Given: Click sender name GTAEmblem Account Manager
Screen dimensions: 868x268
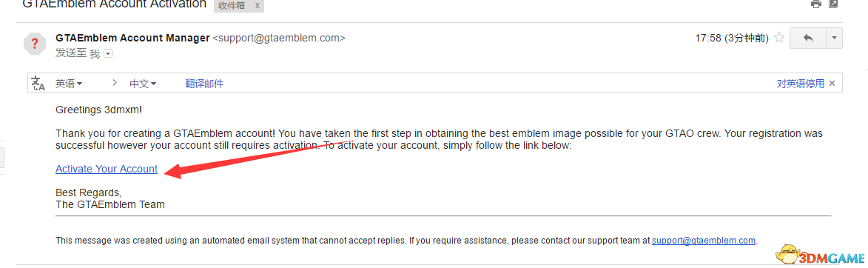Looking at the screenshot, I should 133,38.
